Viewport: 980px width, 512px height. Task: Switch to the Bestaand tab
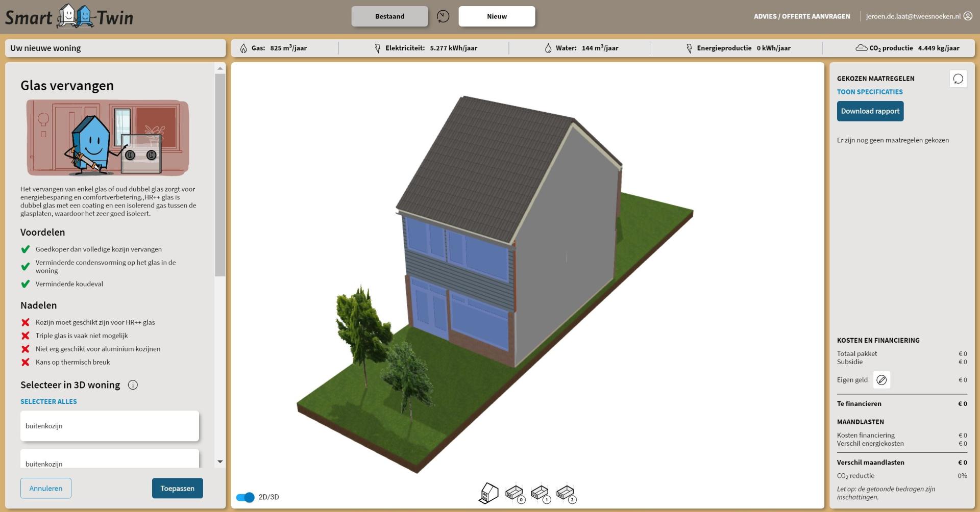(389, 16)
